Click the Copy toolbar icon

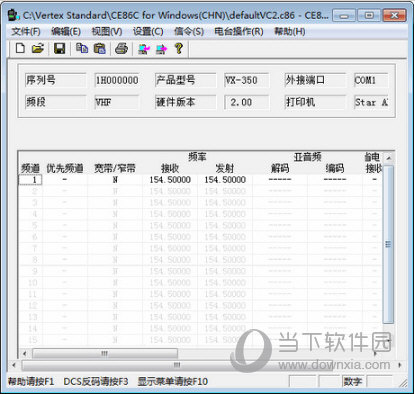coord(82,49)
